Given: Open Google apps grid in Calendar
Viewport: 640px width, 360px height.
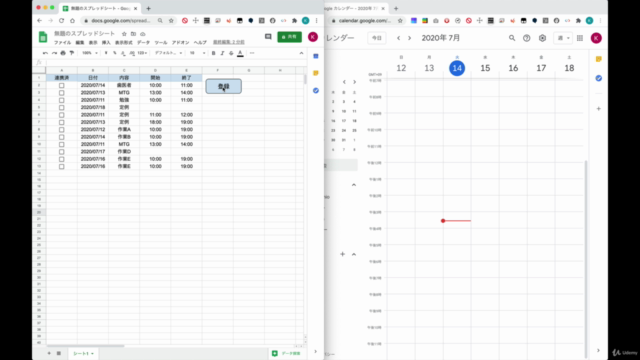Looking at the screenshot, I should pos(580,38).
